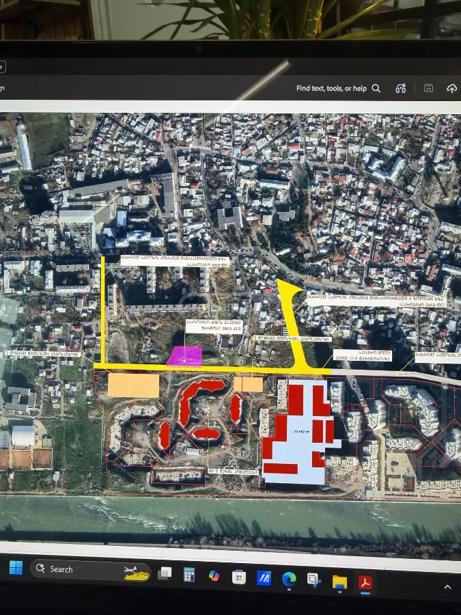Open Snipping Tool from the taskbar
Viewport: 461px width, 615px height.
(314, 581)
